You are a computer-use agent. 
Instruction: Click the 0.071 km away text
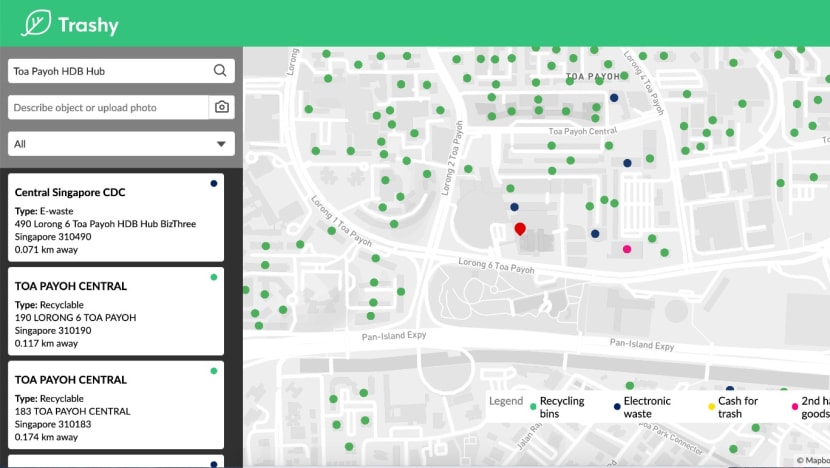(46, 249)
